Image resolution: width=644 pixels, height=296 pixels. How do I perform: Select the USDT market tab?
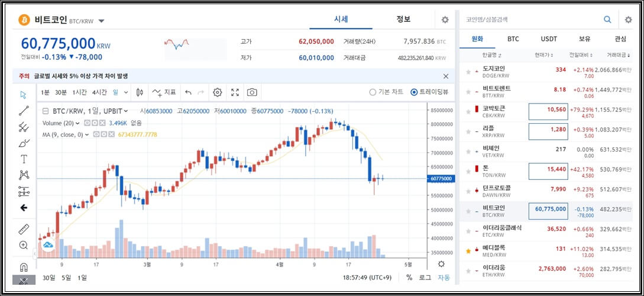[549, 39]
